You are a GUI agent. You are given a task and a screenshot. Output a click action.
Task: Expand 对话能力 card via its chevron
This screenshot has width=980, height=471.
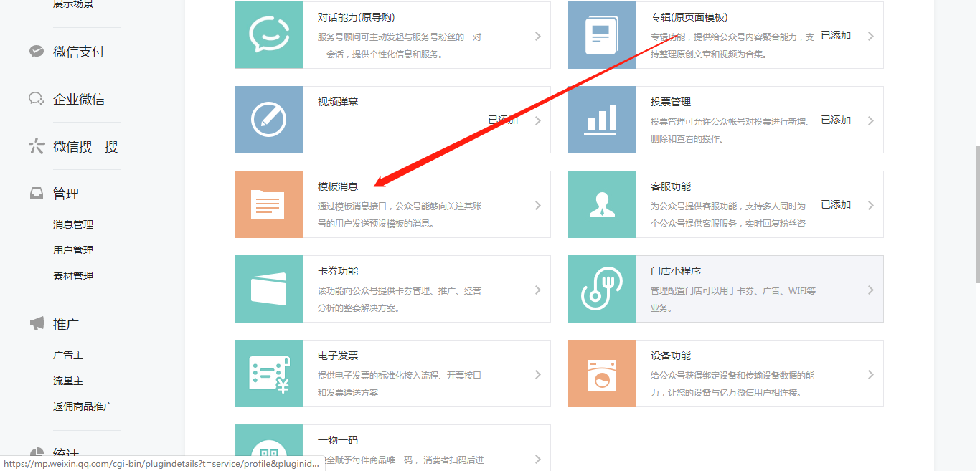[538, 36]
